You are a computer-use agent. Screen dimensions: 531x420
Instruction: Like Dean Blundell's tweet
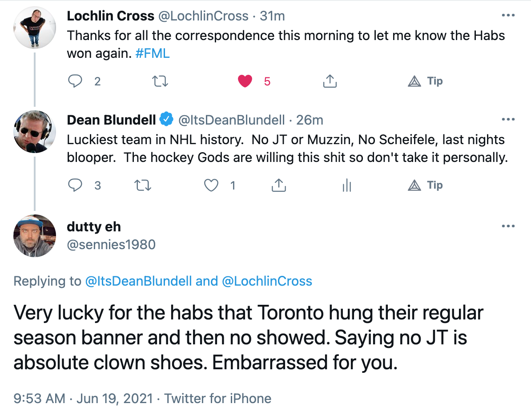(x=211, y=185)
